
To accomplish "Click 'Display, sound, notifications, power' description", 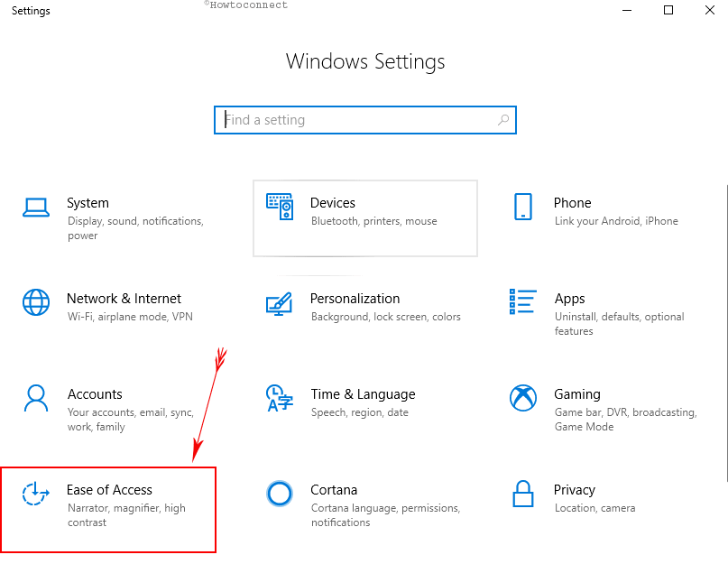I will point(135,228).
